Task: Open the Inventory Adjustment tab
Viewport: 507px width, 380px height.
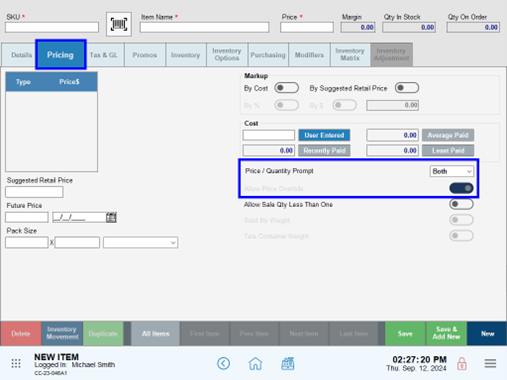Action: [x=392, y=55]
